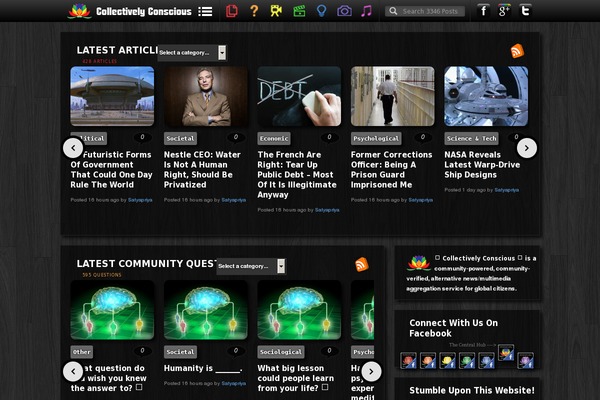Click the prison guard corridor thumbnail

393,96
